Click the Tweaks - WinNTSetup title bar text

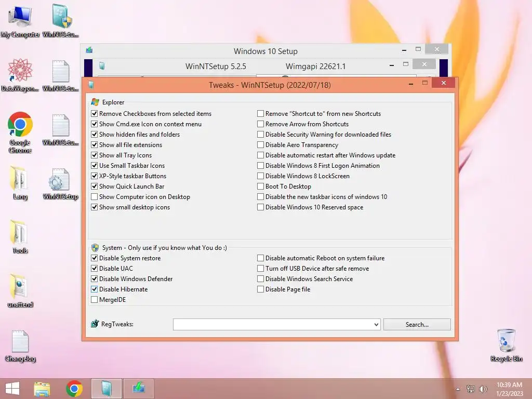point(270,85)
